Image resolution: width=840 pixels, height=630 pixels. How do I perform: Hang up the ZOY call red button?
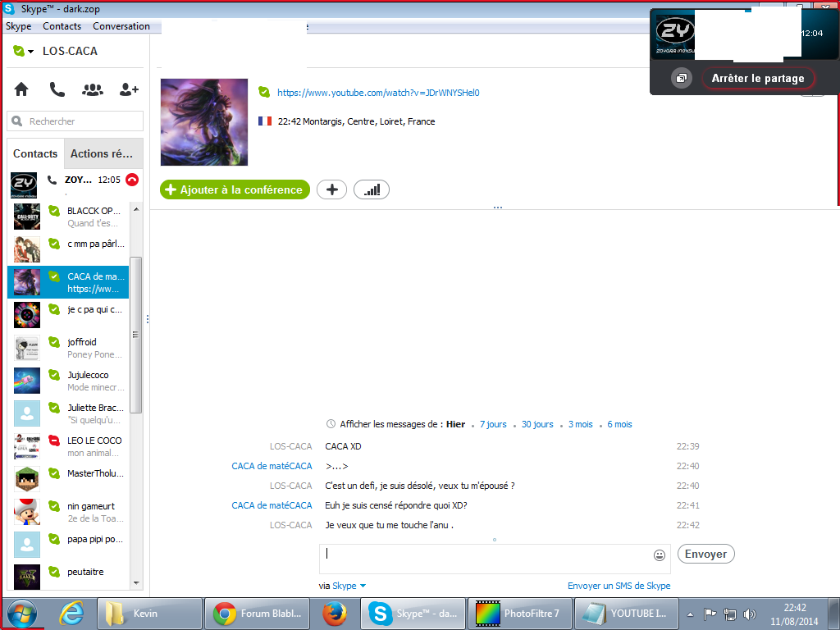tap(132, 180)
